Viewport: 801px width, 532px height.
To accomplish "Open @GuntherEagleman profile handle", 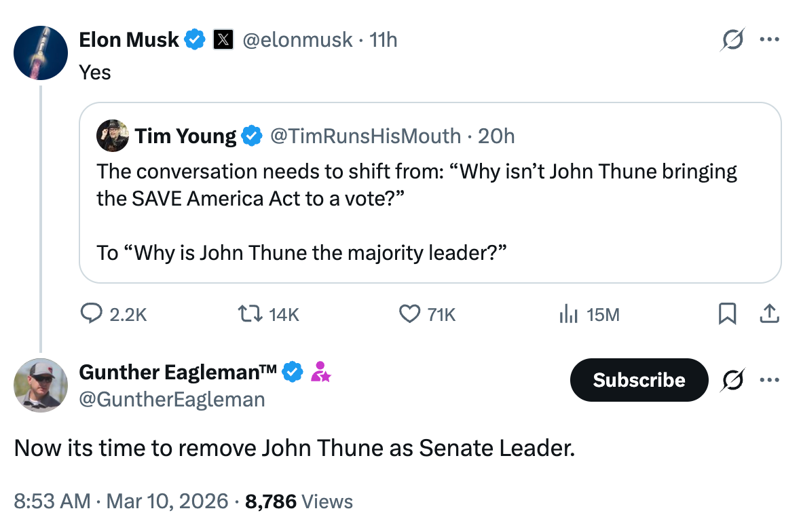I will tap(172, 400).
